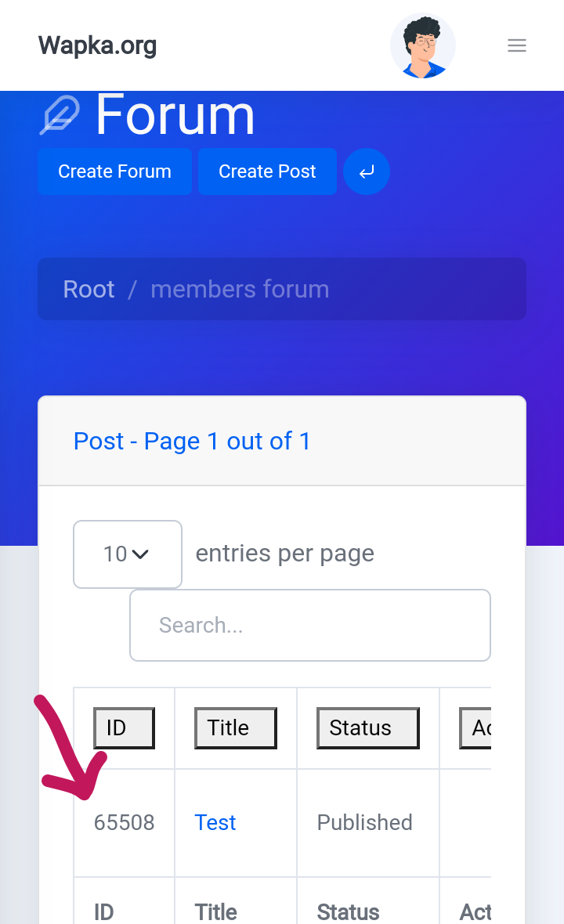
Task: Click the Post - Page 1 heading
Action: click(x=192, y=441)
